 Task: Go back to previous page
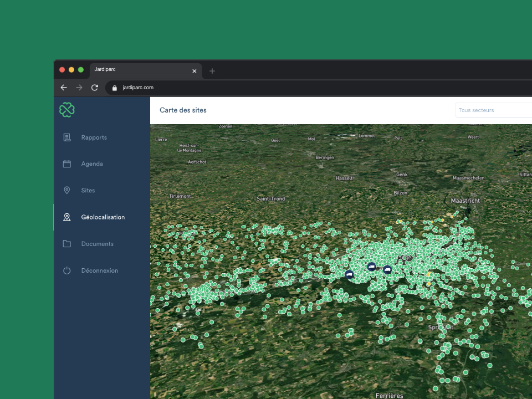[x=64, y=88]
